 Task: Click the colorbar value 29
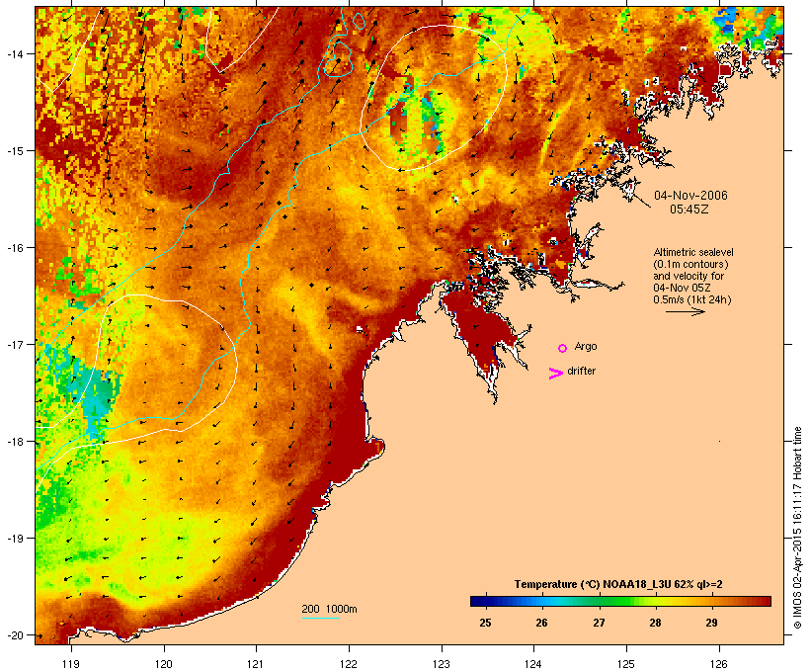tap(712, 623)
